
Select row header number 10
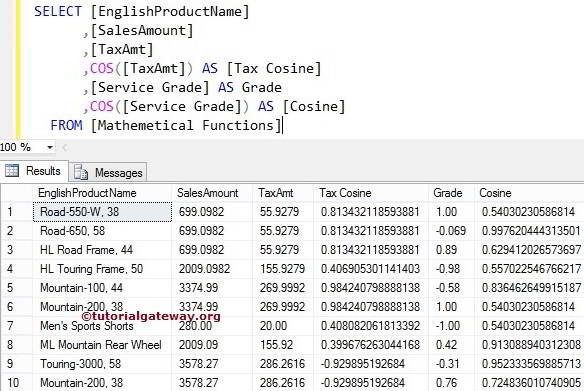coord(16,383)
